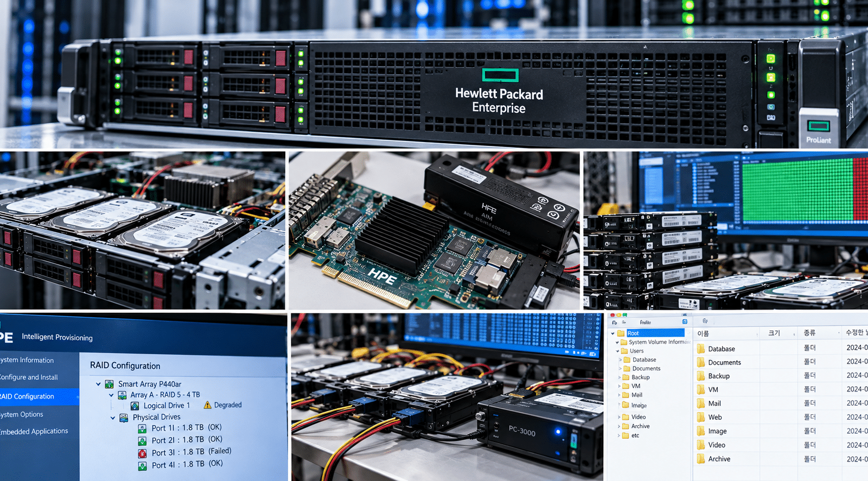Screen dimensions: 868x481
Task: Select the Root tree item
Action: tap(655, 333)
